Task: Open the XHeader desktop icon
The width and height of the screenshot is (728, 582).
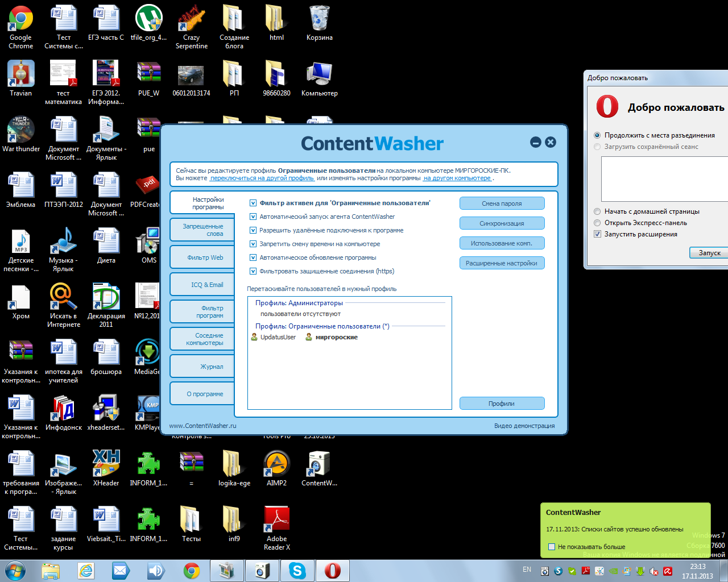Action: click(x=106, y=468)
